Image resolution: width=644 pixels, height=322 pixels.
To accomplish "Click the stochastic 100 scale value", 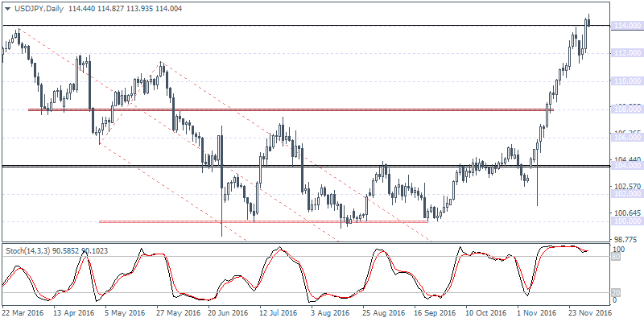I will click(618, 250).
